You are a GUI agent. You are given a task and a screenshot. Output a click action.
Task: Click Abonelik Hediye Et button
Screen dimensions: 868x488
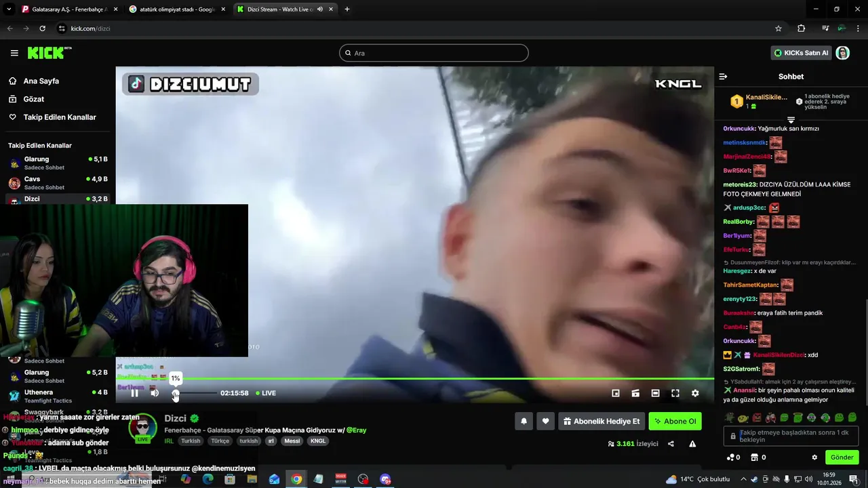(601, 422)
